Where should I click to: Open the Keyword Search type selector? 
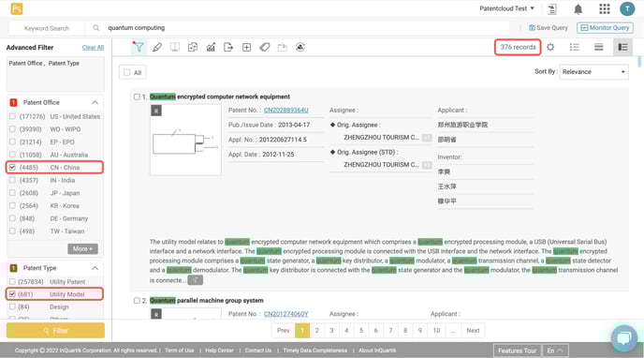click(47, 28)
